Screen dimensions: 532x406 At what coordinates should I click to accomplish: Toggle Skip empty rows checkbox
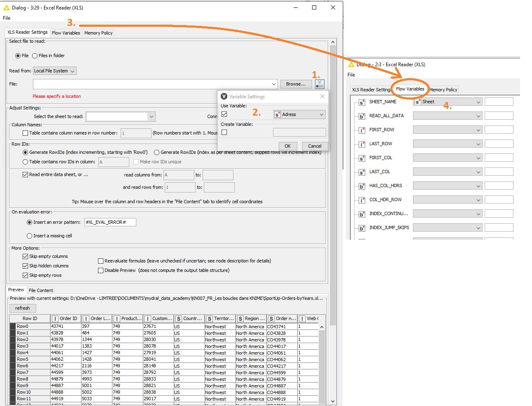(x=25, y=275)
